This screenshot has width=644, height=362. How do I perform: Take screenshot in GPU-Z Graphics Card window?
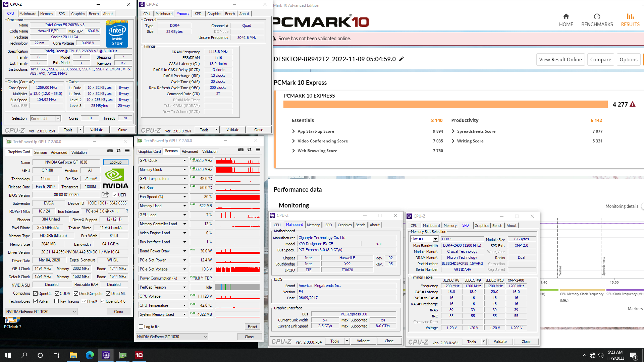[x=110, y=150]
